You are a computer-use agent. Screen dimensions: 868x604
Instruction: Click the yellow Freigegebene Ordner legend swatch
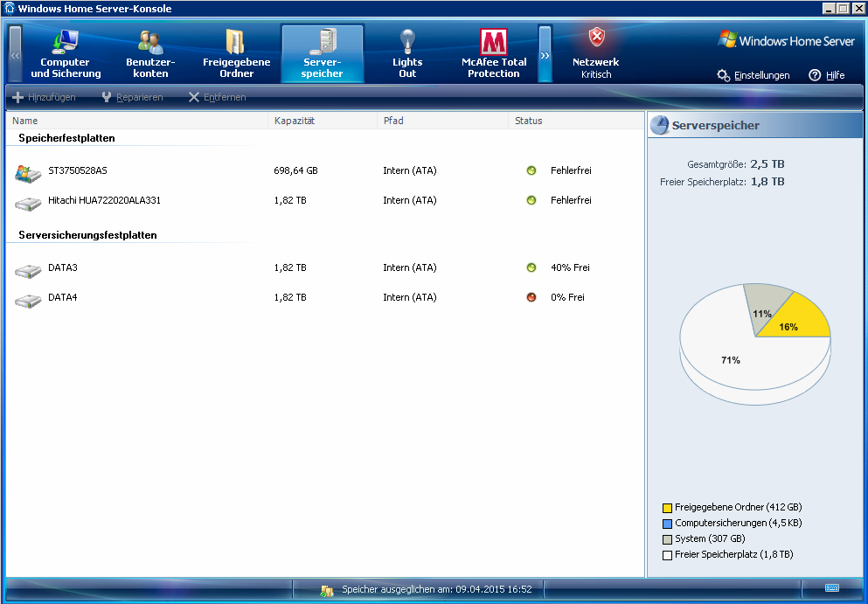click(667, 507)
